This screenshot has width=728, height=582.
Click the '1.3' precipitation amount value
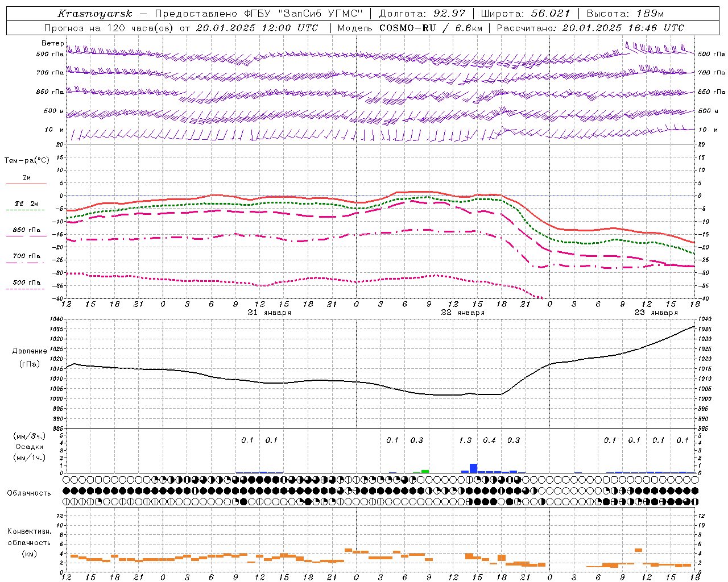click(x=465, y=440)
